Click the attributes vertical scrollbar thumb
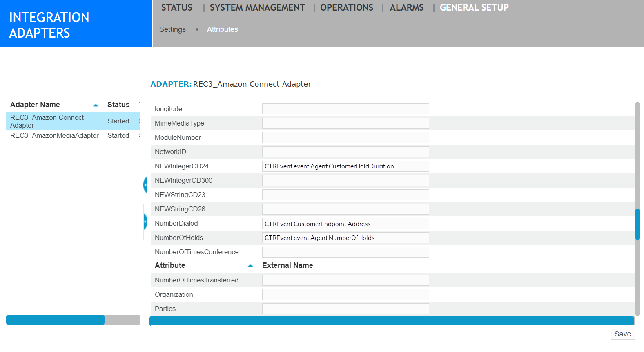 tap(637, 224)
